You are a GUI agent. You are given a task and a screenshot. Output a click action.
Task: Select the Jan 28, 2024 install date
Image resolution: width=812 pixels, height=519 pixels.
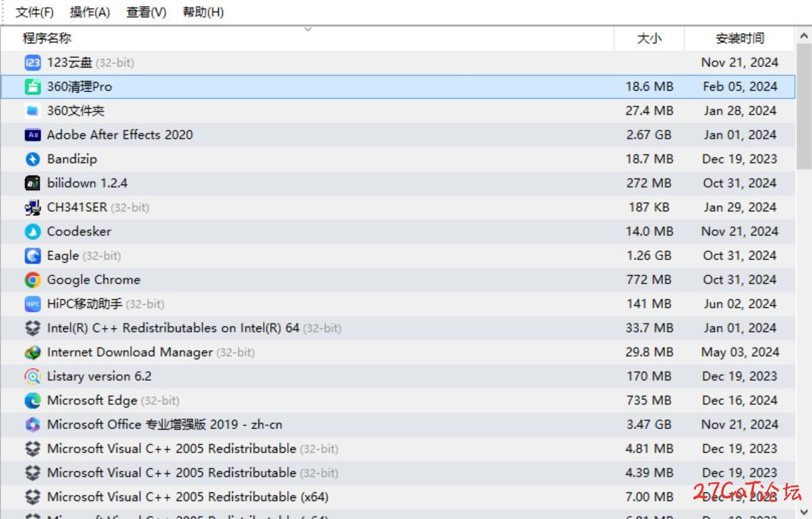pyautogui.click(x=740, y=111)
